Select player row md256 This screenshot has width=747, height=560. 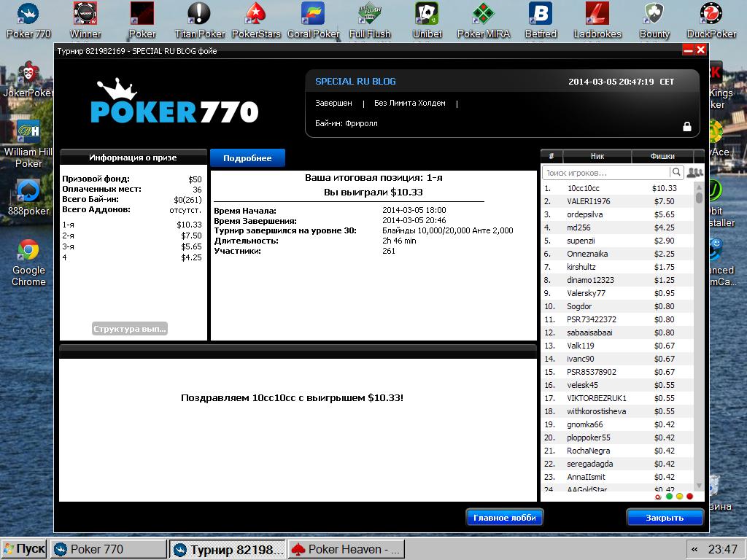(x=618, y=227)
